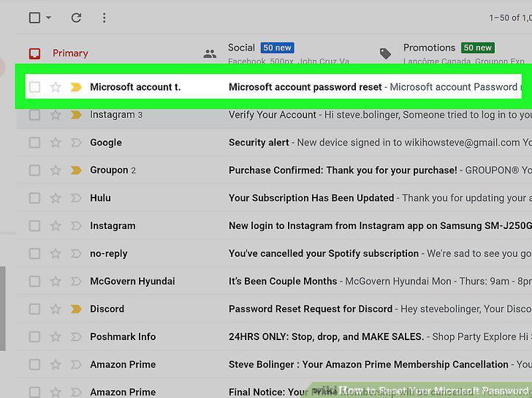The image size is (532, 398).
Task: Star the McGovern Hyundai email
Action: point(56,281)
